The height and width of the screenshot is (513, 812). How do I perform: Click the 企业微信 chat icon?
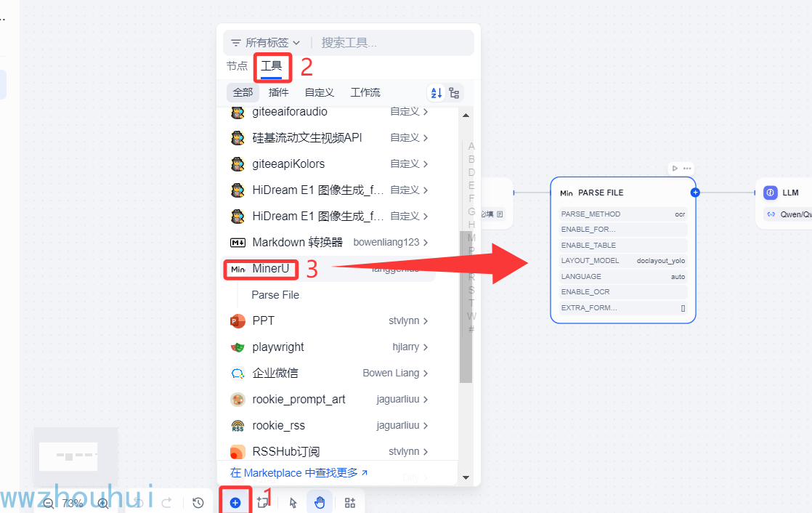click(237, 373)
